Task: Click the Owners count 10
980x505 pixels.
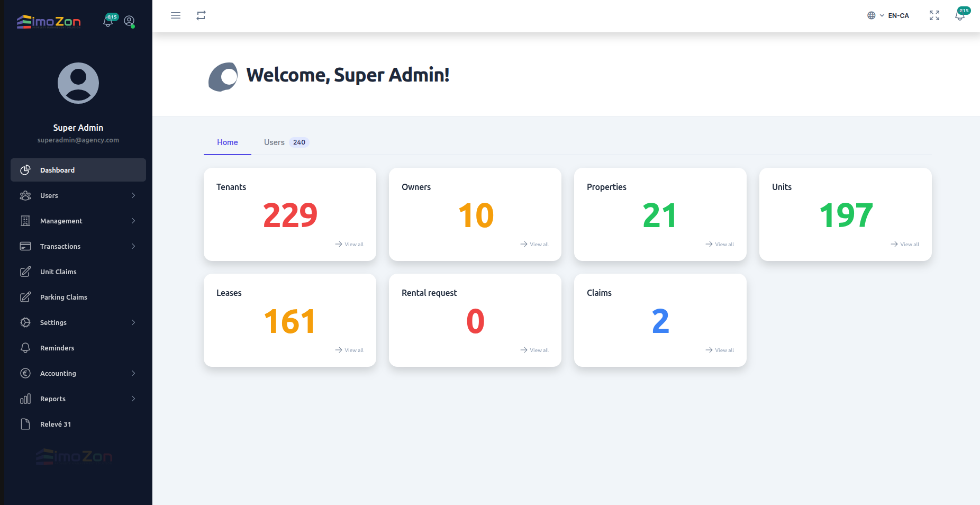Action: point(476,215)
